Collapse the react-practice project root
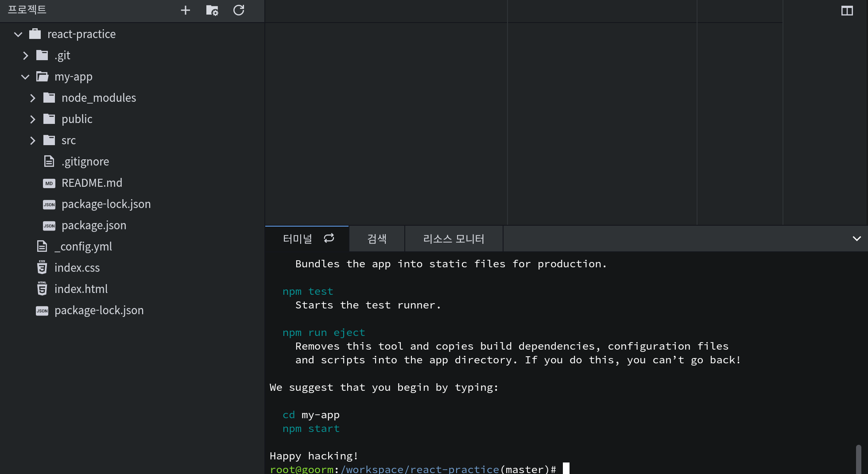868x474 pixels. [x=18, y=34]
